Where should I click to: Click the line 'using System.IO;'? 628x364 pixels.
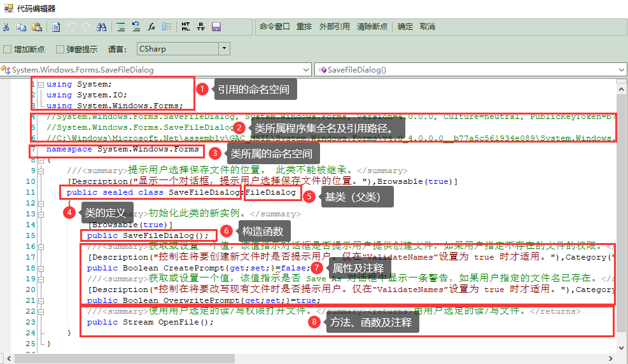point(87,95)
